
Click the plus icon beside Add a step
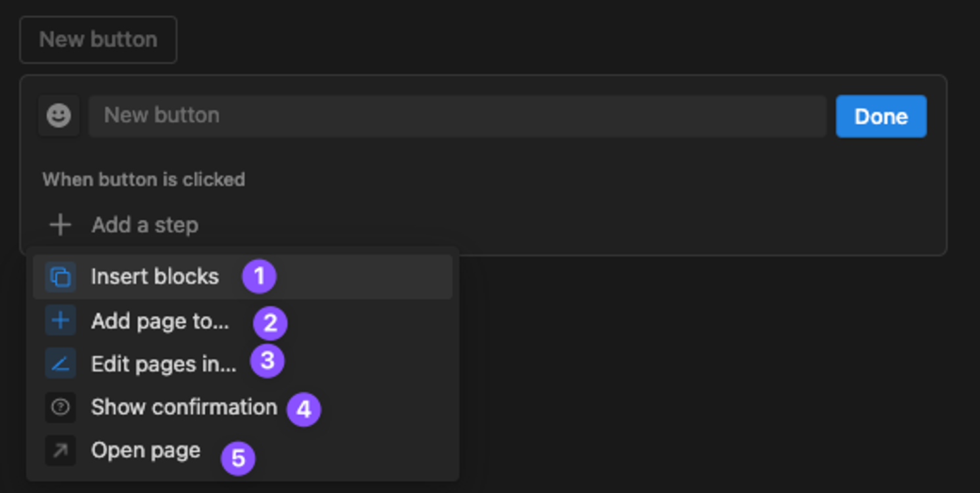pos(61,225)
